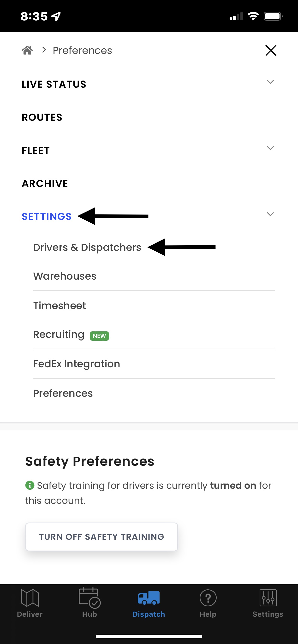Viewport: 298px width, 644px height.
Task: Expand the Fleet section chevron
Action: (270, 148)
